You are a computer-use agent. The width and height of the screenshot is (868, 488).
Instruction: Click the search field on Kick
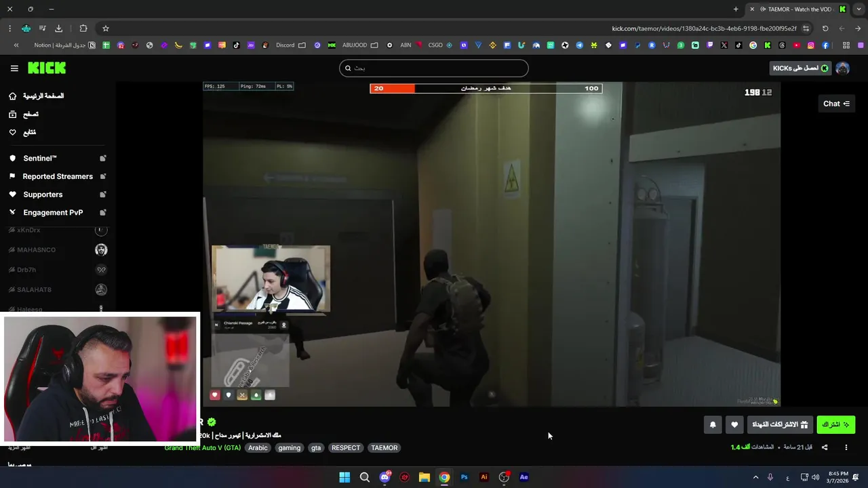tap(434, 68)
